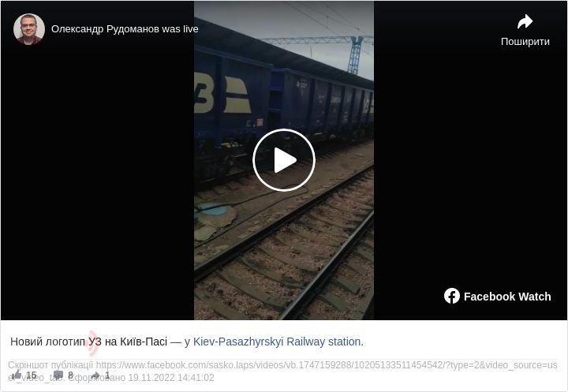Click the Facebook logo icon
Image resolution: width=568 pixels, height=392 pixels.
tap(452, 296)
